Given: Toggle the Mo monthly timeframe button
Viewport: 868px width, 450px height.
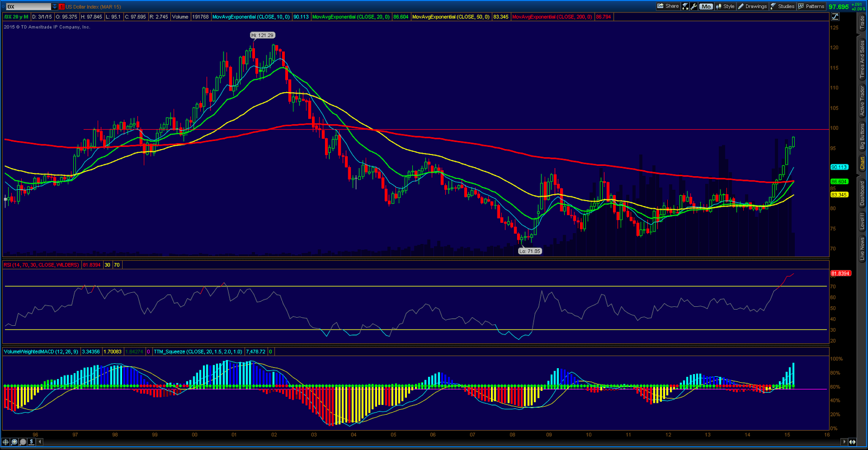Looking at the screenshot, I should 706,7.
